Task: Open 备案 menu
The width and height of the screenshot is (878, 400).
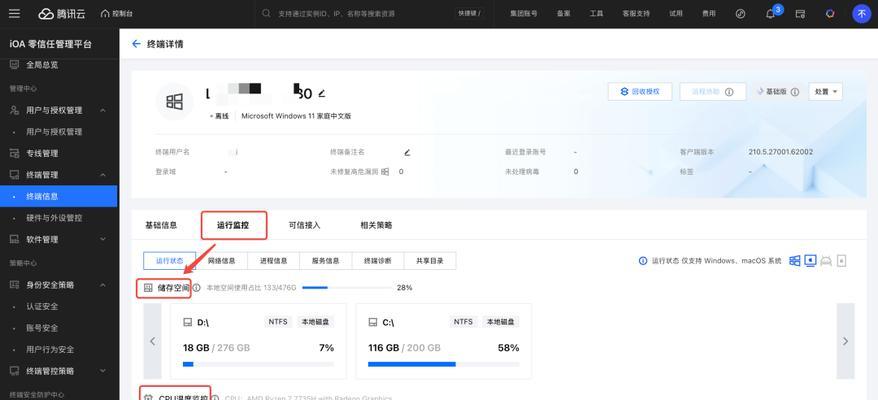Action: tap(563, 13)
